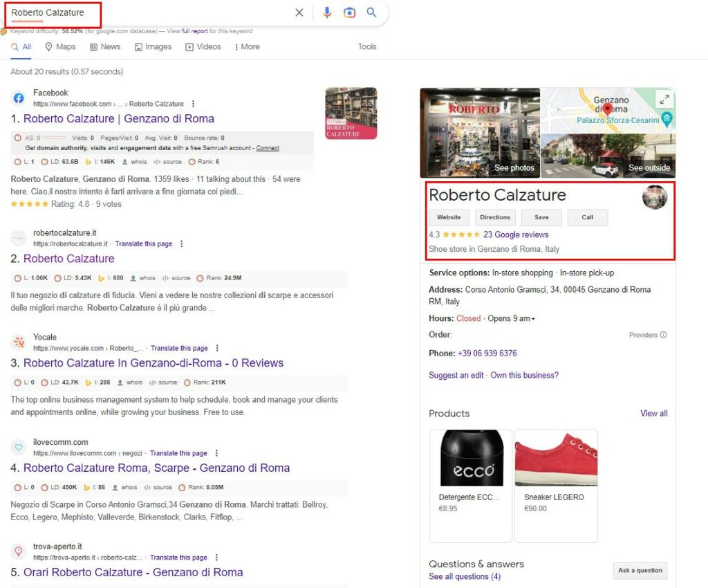Click the red map pin on Genzano
The height and width of the screenshot is (588, 708).
(x=607, y=109)
